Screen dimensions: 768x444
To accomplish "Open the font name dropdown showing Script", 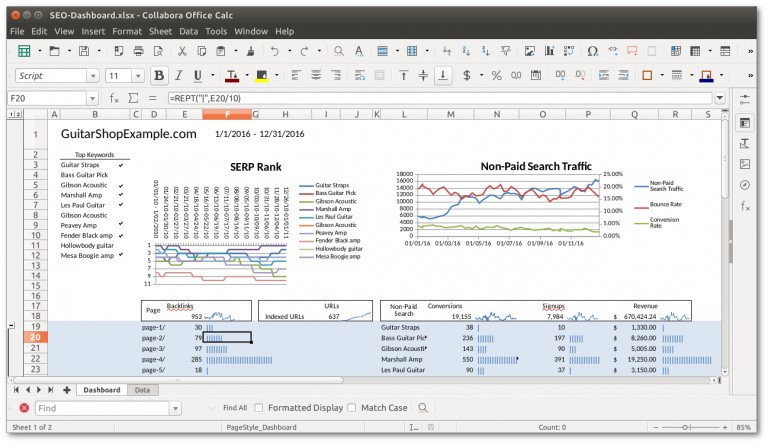I will (x=93, y=76).
